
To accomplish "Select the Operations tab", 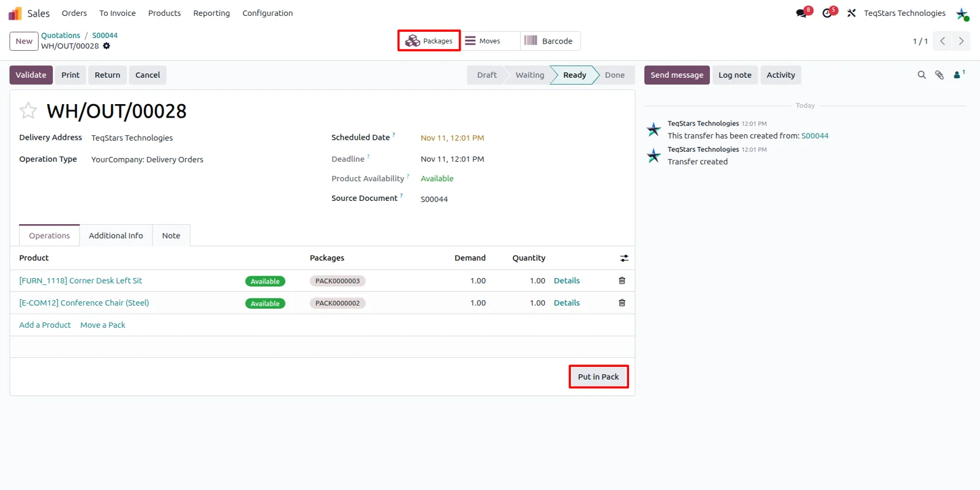I will [x=50, y=236].
